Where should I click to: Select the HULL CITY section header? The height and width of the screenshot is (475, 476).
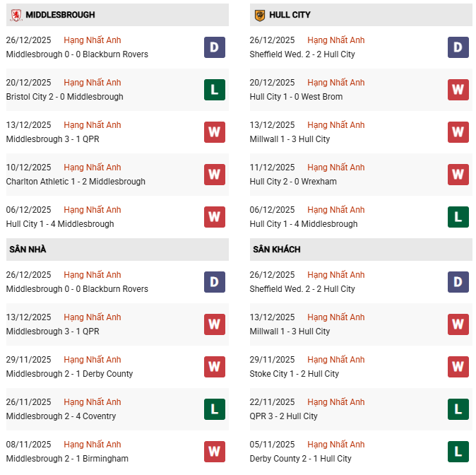pos(290,15)
